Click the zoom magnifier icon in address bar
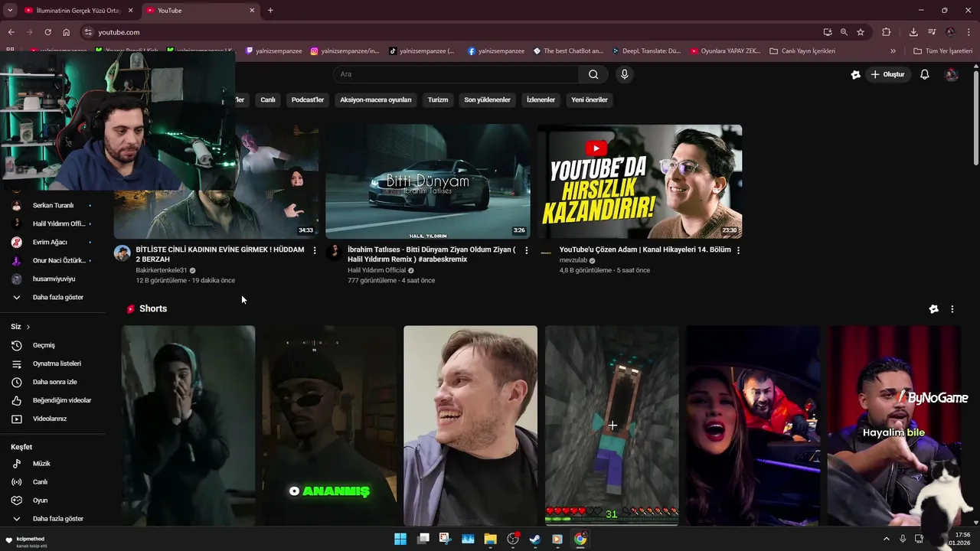The image size is (980, 551). tap(844, 32)
